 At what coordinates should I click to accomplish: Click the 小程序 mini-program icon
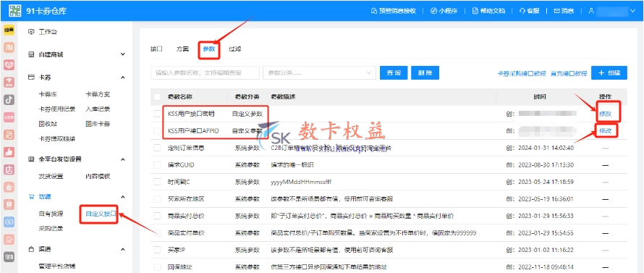click(x=433, y=11)
